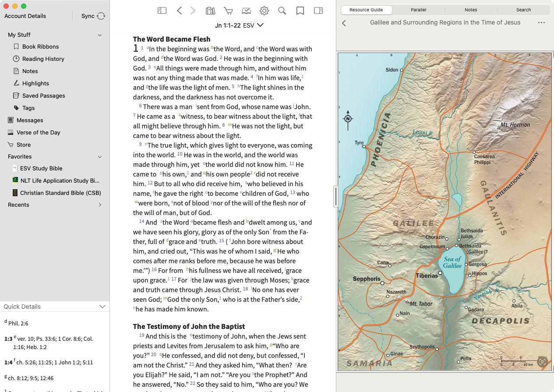Collapse the Favorites section
Viewport: 554px width, 392px height.
click(x=99, y=157)
